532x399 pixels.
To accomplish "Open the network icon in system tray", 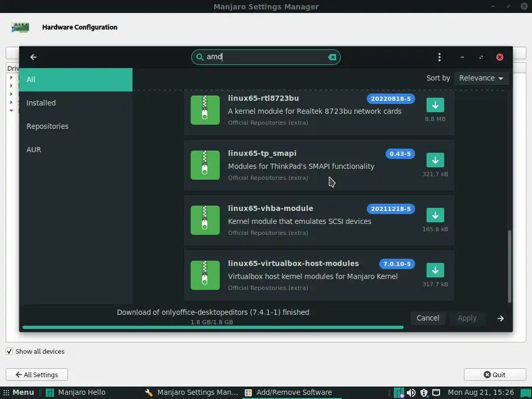I will 436,393.
